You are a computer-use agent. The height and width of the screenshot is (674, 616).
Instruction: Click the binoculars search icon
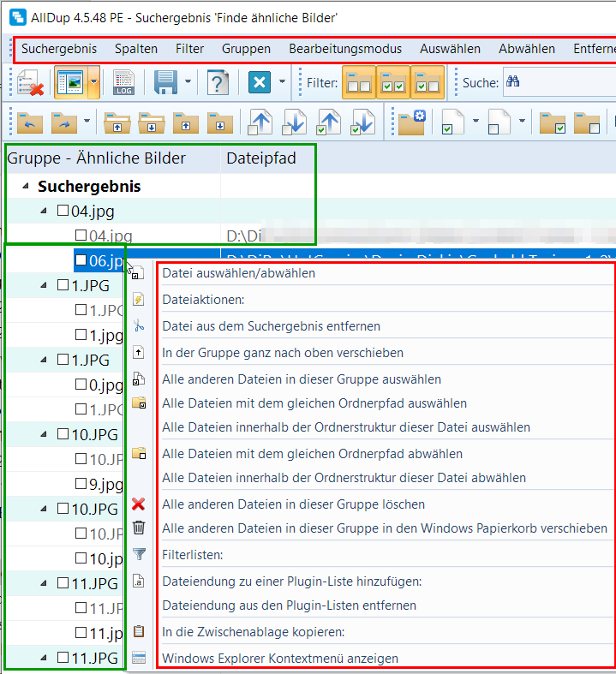point(514,83)
